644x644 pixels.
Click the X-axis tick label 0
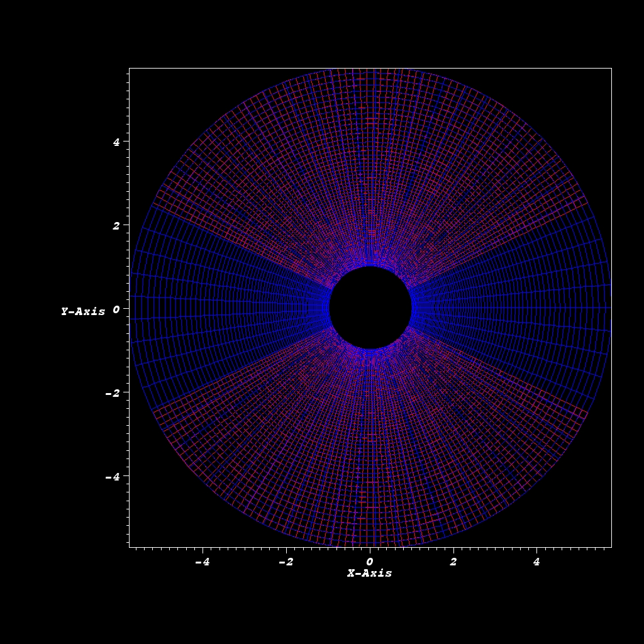tap(370, 562)
